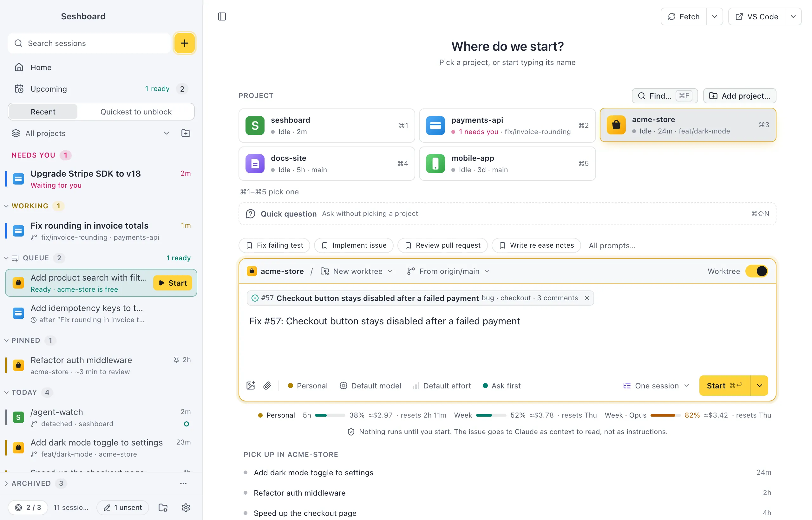Click Add project button
The image size is (812, 520).
[x=739, y=96]
